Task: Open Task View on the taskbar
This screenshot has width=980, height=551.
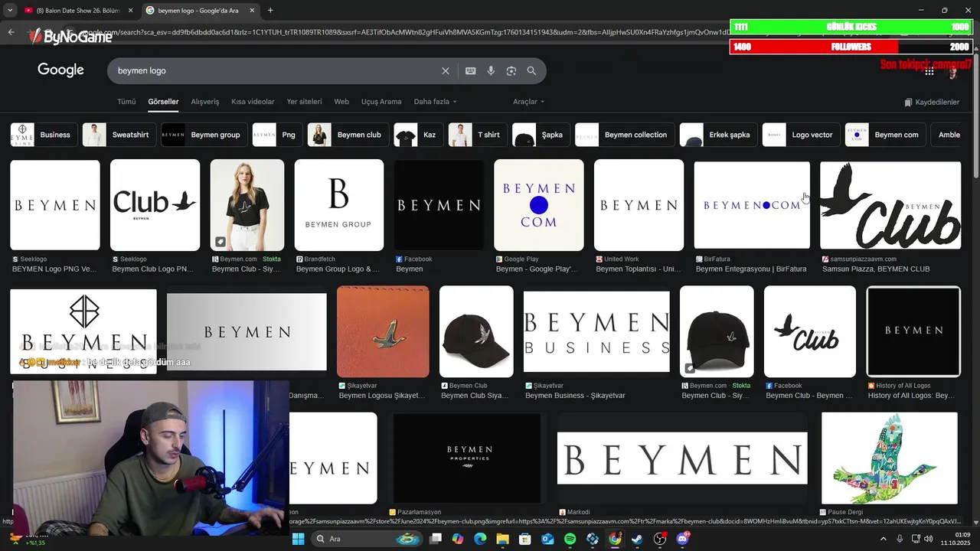Action: 436,539
